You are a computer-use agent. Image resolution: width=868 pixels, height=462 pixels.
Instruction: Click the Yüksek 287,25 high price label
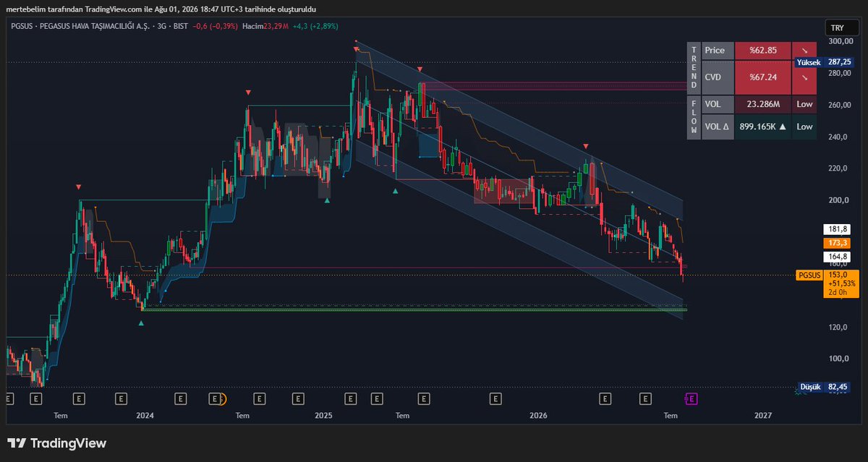tap(825, 63)
